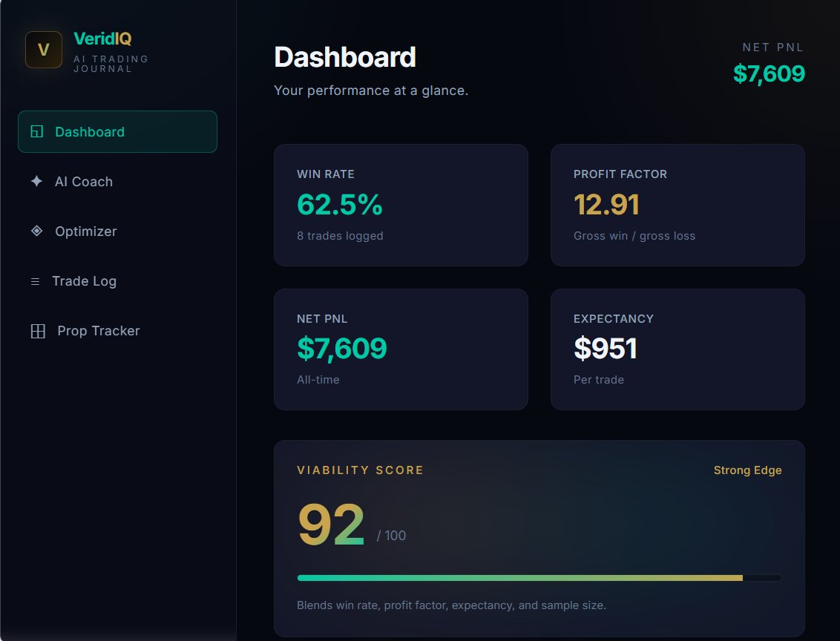Click "8 trades logged" text

pos(340,236)
